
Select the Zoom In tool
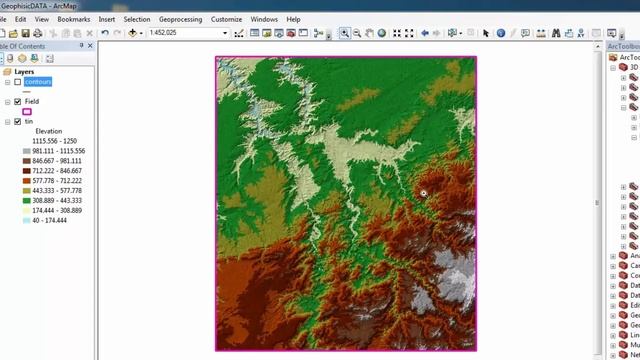pyautogui.click(x=344, y=33)
